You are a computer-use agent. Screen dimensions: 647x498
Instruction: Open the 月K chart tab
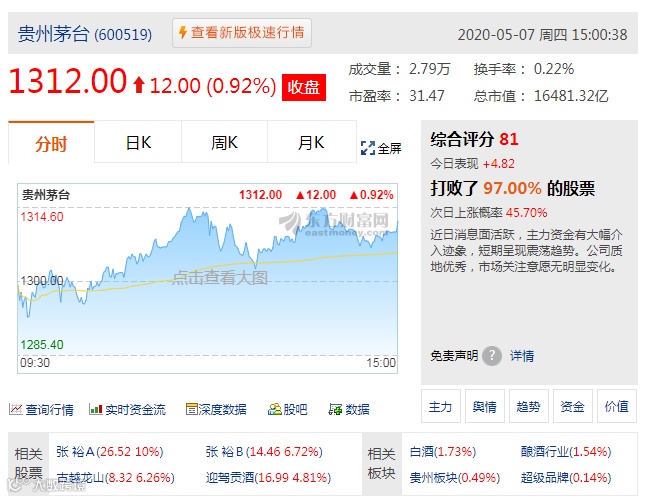(312, 143)
